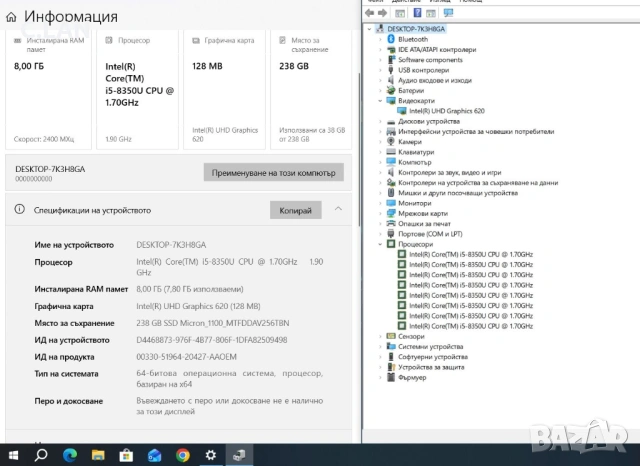Click the Перо и докосване label
This screenshot has width=640, height=466.
tap(69, 401)
